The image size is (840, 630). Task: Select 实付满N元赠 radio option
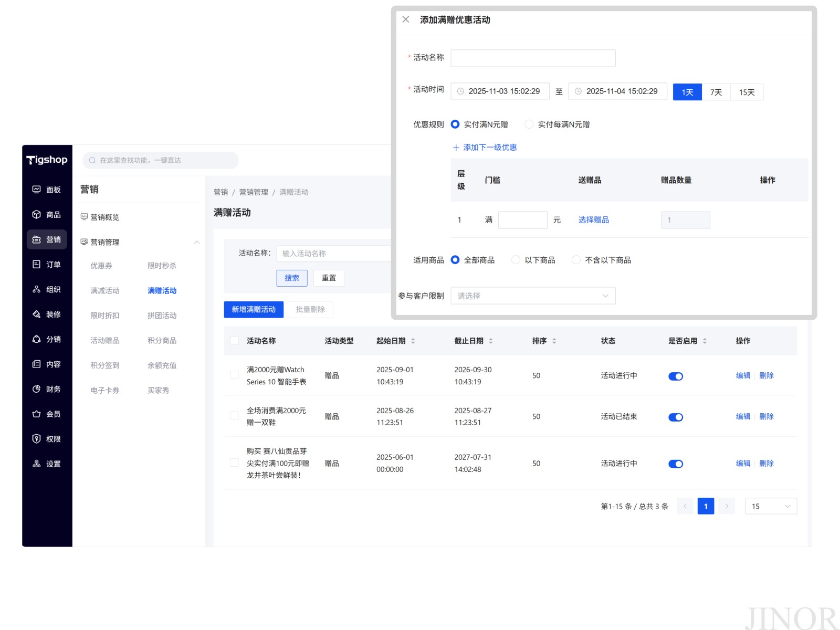tap(455, 124)
